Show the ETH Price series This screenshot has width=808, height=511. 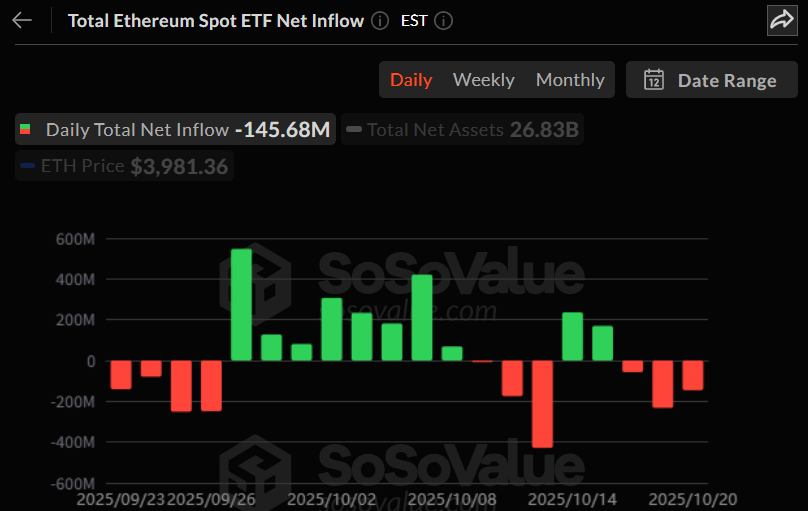(125, 167)
